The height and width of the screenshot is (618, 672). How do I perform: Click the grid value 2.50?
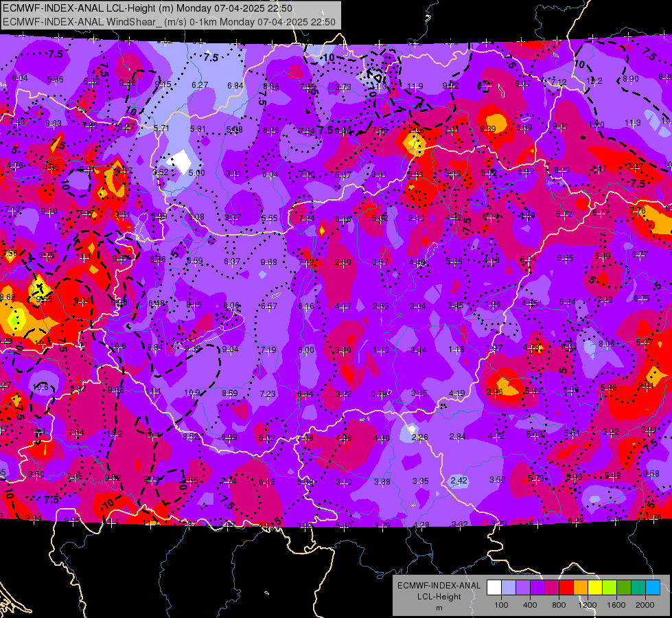click(x=343, y=262)
